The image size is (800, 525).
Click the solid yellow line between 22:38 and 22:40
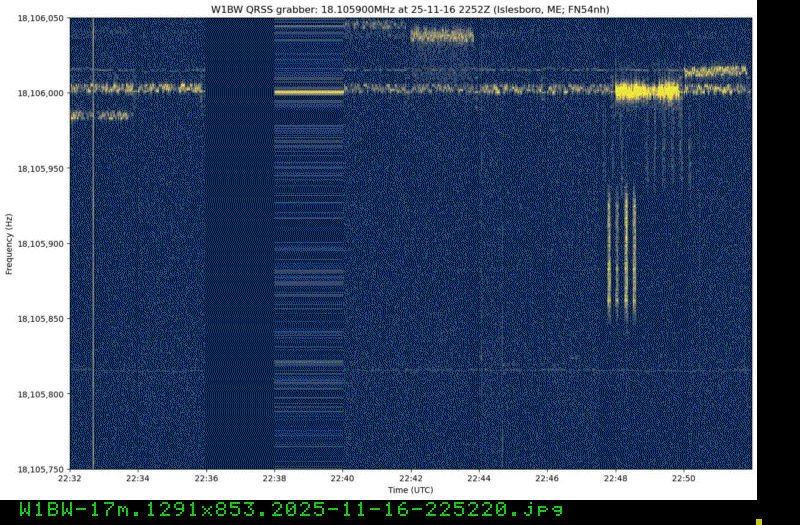[x=308, y=92]
